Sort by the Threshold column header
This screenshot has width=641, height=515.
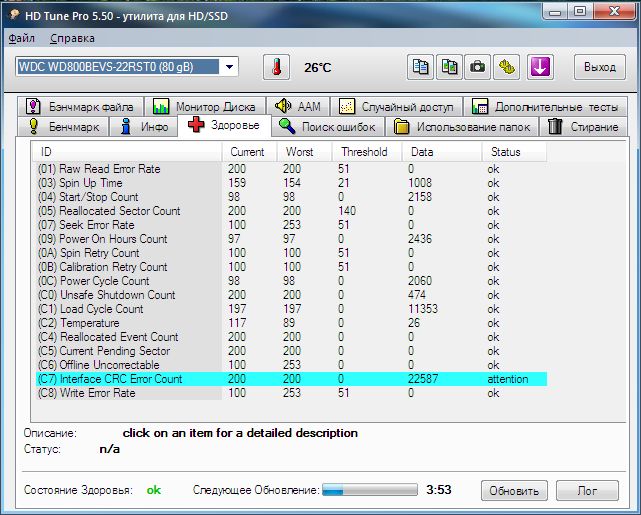pos(367,152)
